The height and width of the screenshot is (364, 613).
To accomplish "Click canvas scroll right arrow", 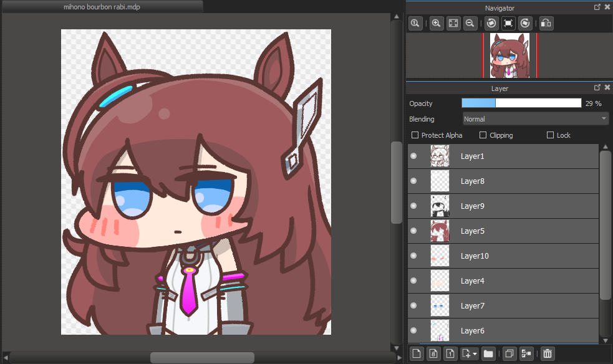I will [x=399, y=357].
